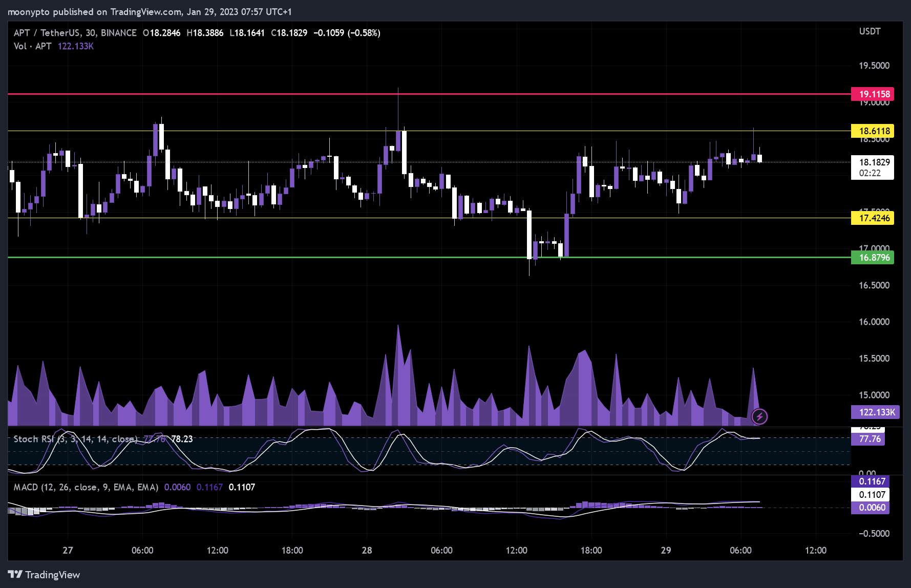Click the -0.5000 MACD scale value
This screenshot has height=588, width=911.
click(874, 534)
